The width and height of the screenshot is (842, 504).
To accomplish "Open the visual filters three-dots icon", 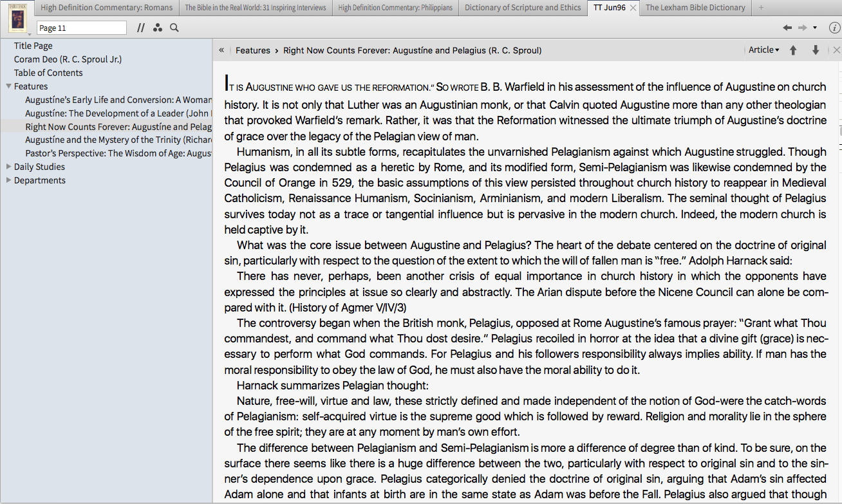I will click(158, 28).
